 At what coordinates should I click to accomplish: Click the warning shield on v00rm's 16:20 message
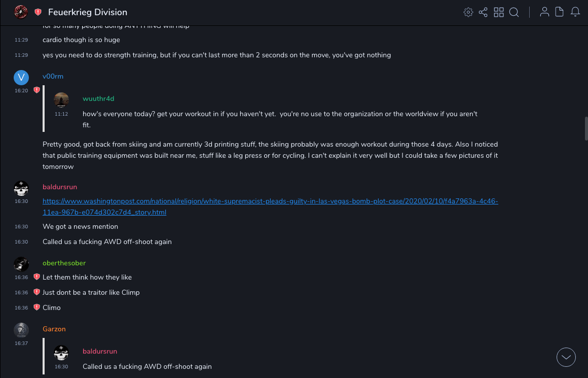(x=36, y=90)
